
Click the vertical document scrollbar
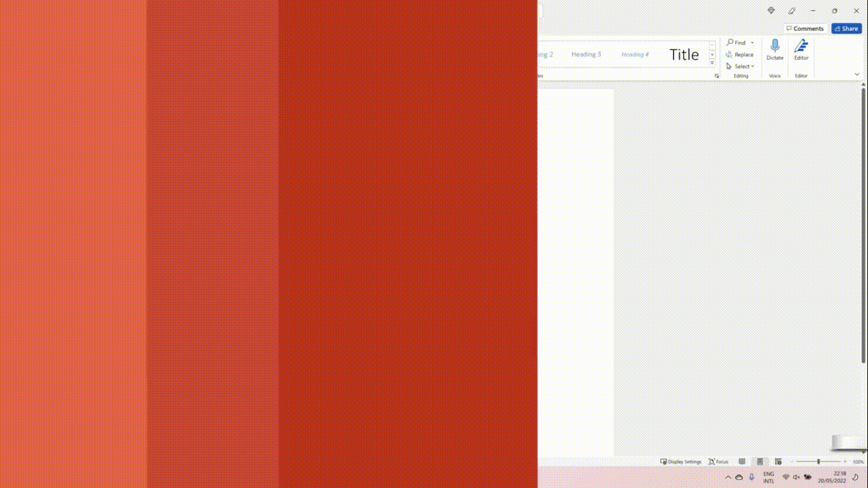[863, 222]
